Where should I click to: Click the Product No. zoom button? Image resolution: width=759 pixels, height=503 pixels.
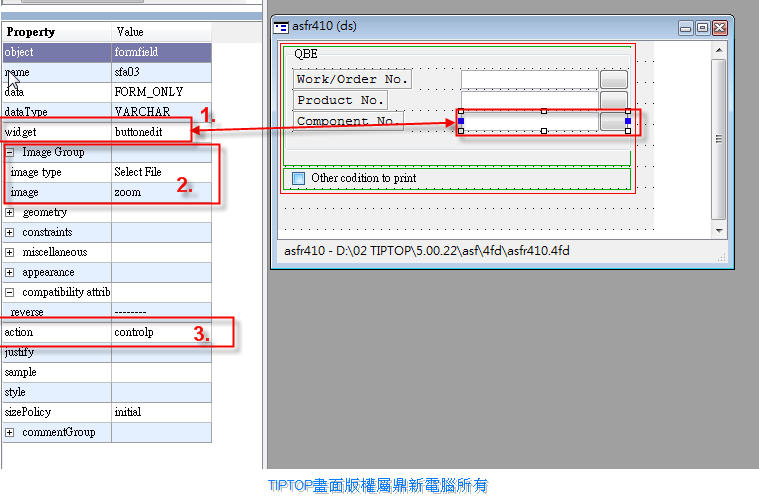(614, 100)
